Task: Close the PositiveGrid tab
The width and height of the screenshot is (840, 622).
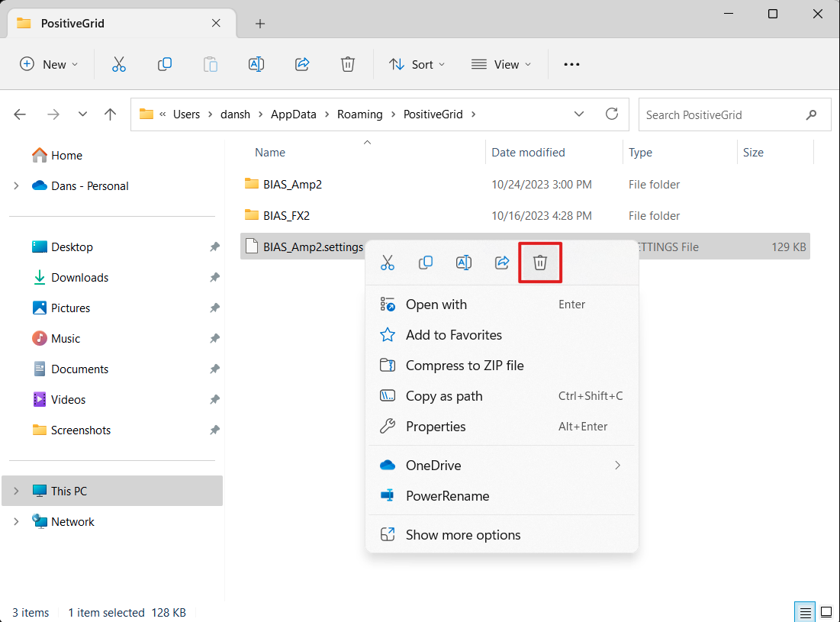Action: (x=216, y=23)
